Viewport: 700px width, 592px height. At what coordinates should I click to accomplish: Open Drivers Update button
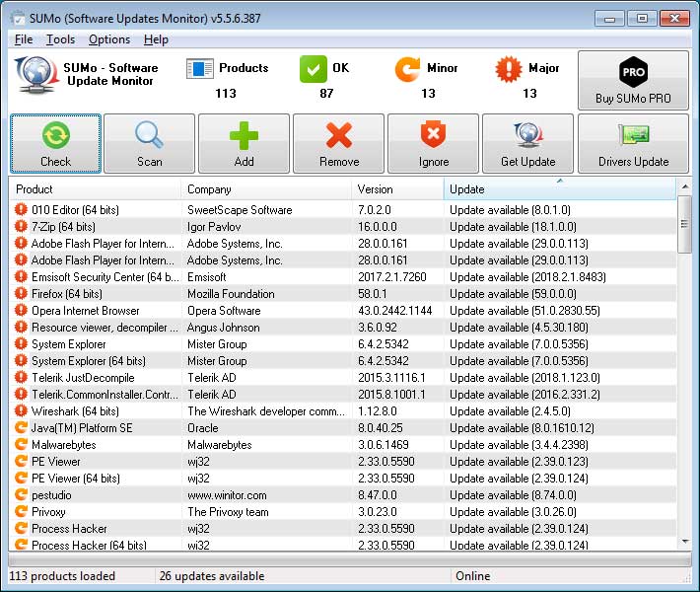634,143
